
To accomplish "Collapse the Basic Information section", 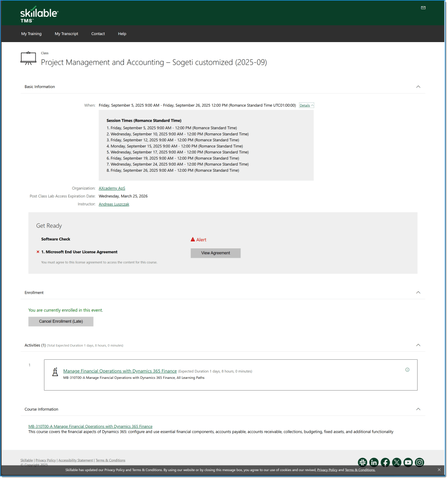I will point(419,87).
